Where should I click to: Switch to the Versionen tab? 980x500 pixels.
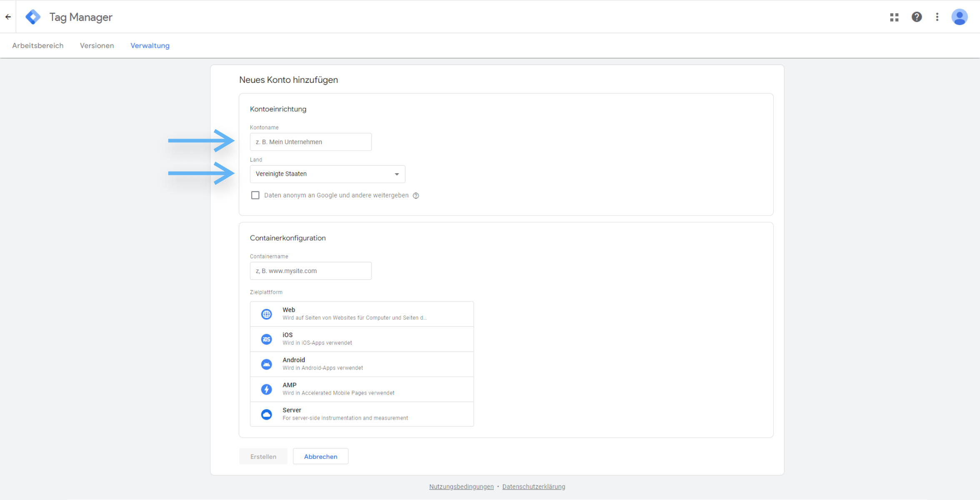(x=97, y=45)
